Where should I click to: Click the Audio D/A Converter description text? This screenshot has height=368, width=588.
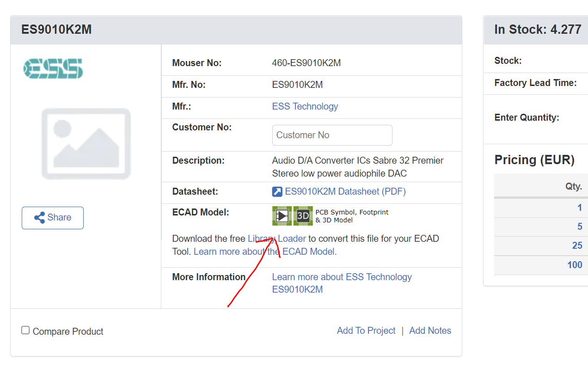click(358, 167)
